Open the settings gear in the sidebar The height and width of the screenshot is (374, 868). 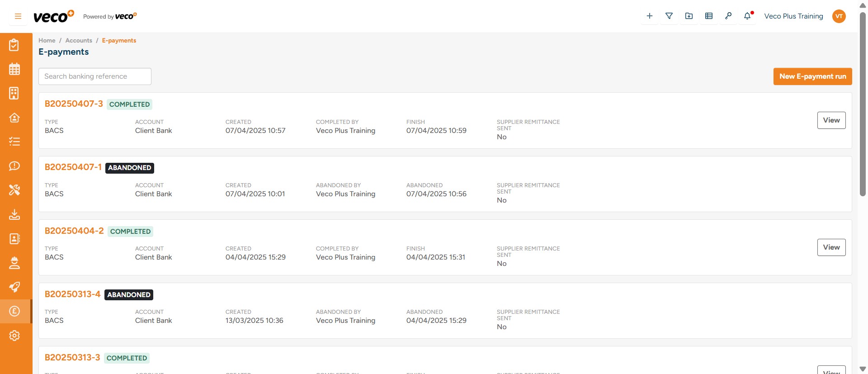pos(14,336)
